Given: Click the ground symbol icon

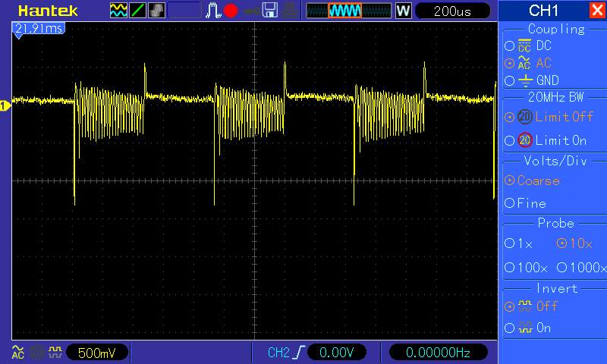Looking at the screenshot, I should coord(525,80).
